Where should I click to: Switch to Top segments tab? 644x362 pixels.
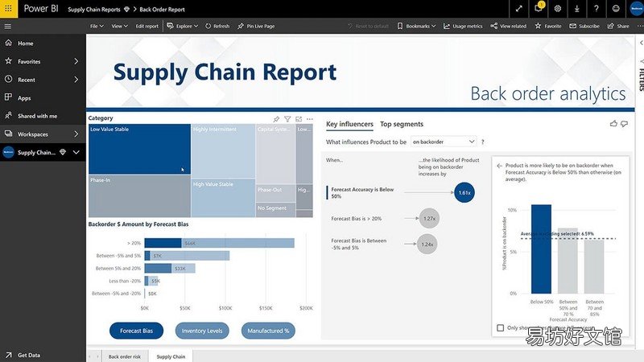click(402, 124)
